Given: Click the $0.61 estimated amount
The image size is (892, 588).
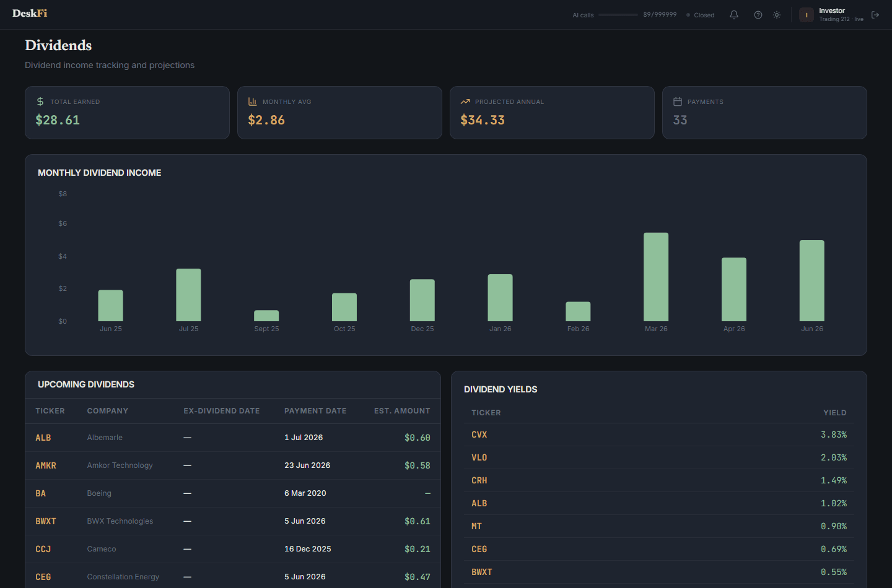Looking at the screenshot, I should [418, 521].
